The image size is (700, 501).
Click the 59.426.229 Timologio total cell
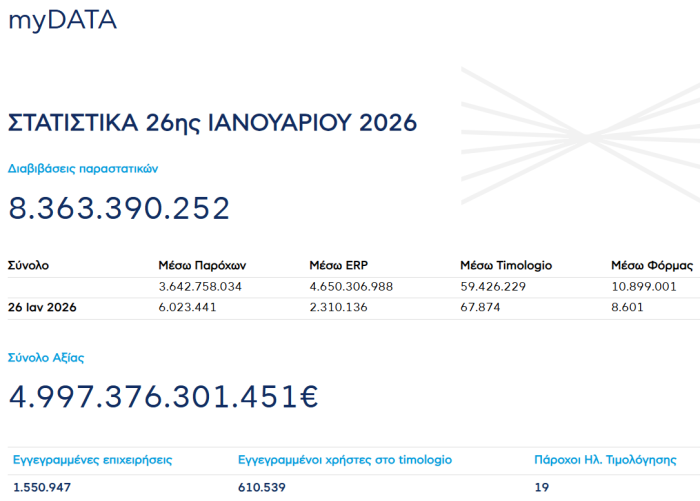click(x=493, y=287)
